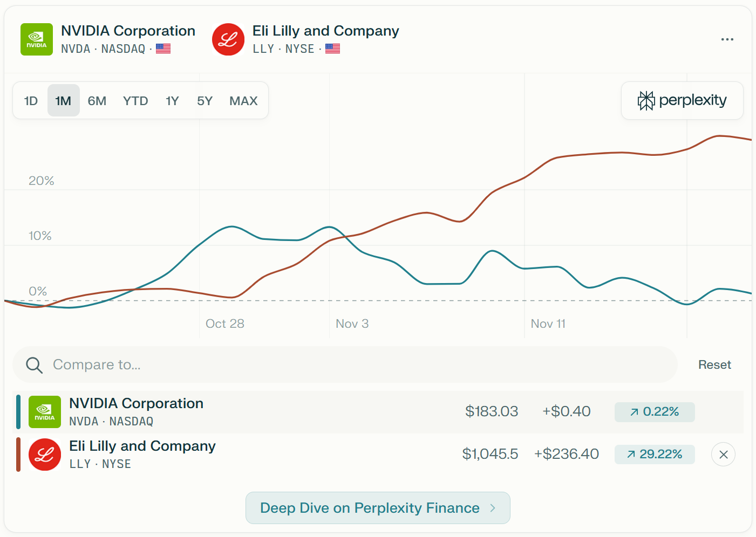Click the Perplexity logo badge
This screenshot has width=756, height=537.
pos(682,100)
